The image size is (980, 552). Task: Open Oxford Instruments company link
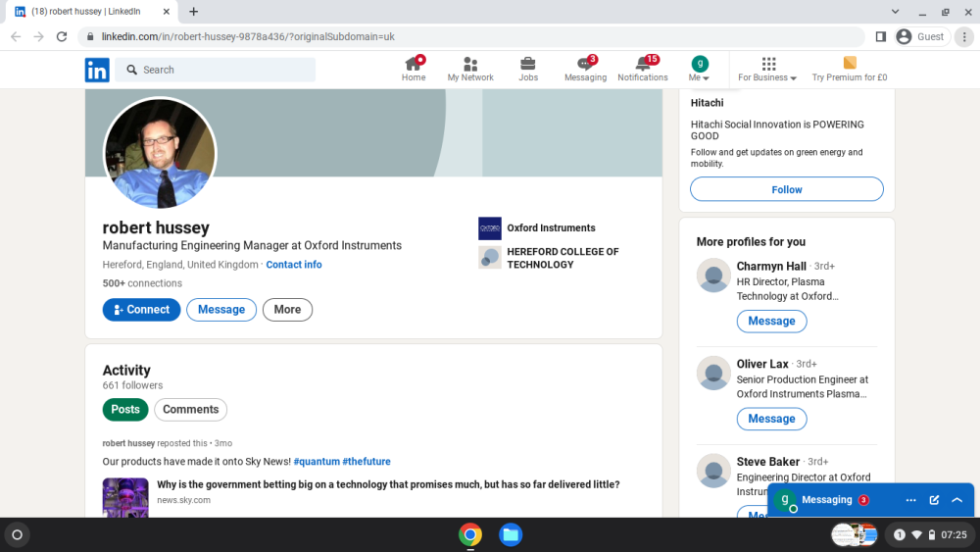coord(537,228)
